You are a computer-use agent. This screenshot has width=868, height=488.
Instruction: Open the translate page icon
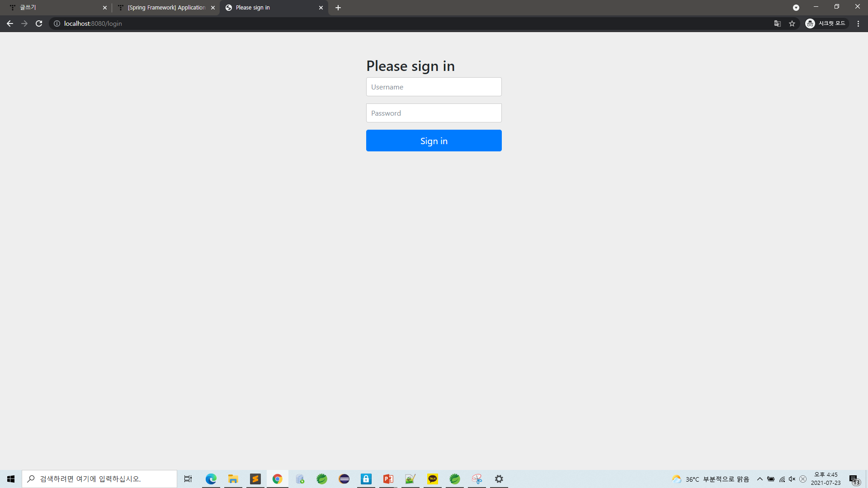pos(778,23)
